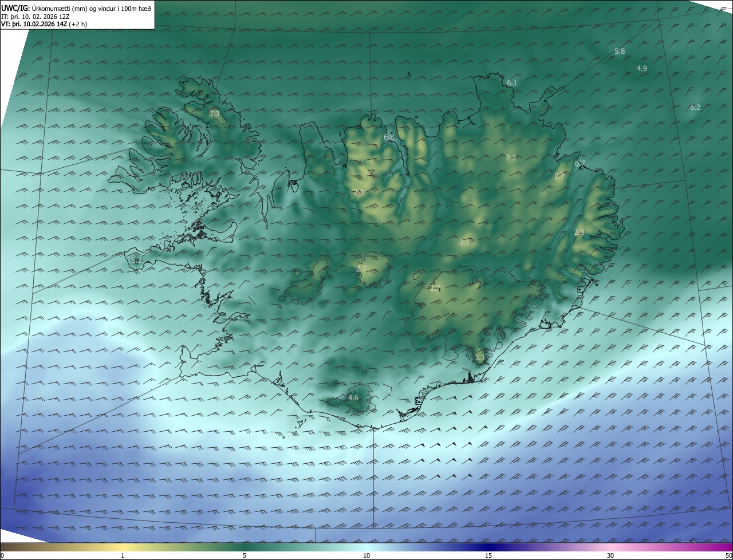Click the 6.2 value offshore in the east
The image size is (733, 560).
coord(695,107)
